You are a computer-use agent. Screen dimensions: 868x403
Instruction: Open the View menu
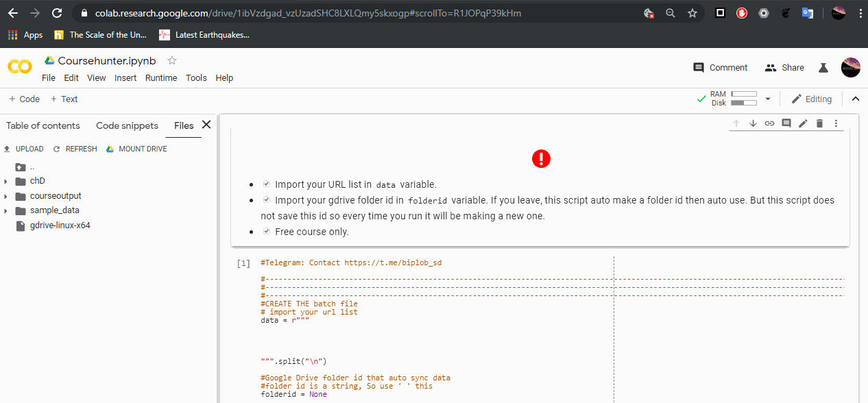97,78
